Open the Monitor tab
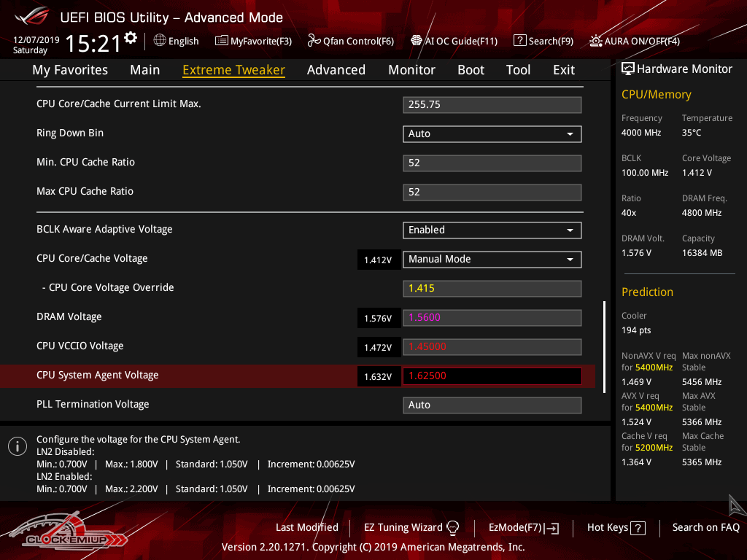747x560 pixels. pos(411,70)
